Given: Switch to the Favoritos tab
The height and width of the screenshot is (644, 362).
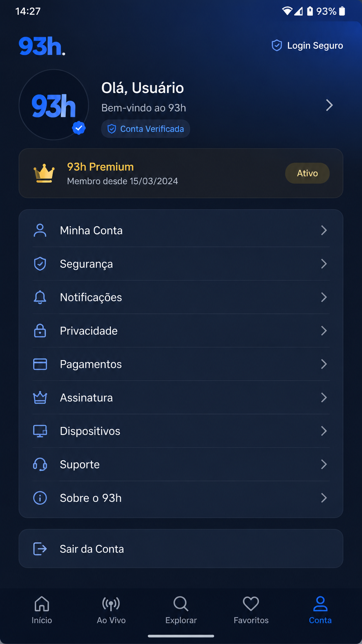Looking at the screenshot, I should point(251,610).
